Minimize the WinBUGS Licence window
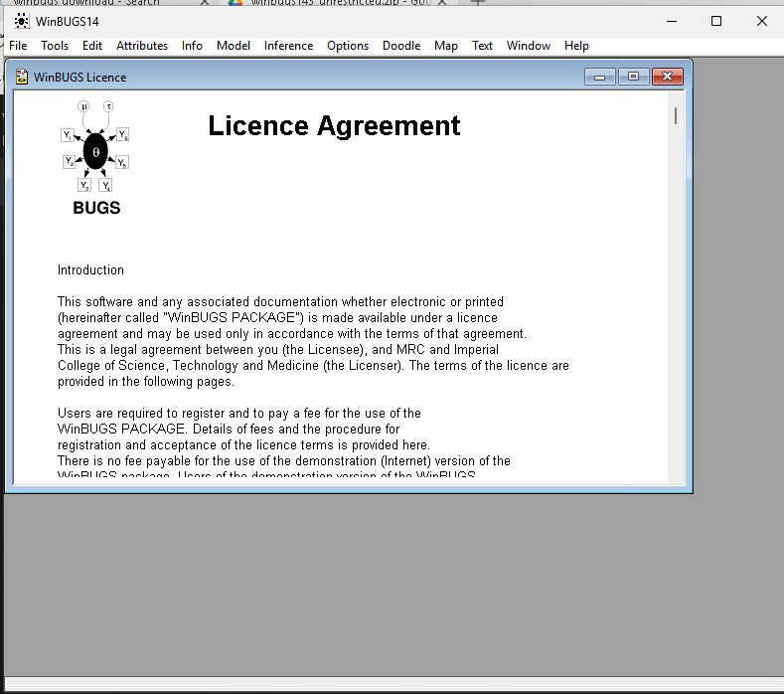 [599, 77]
